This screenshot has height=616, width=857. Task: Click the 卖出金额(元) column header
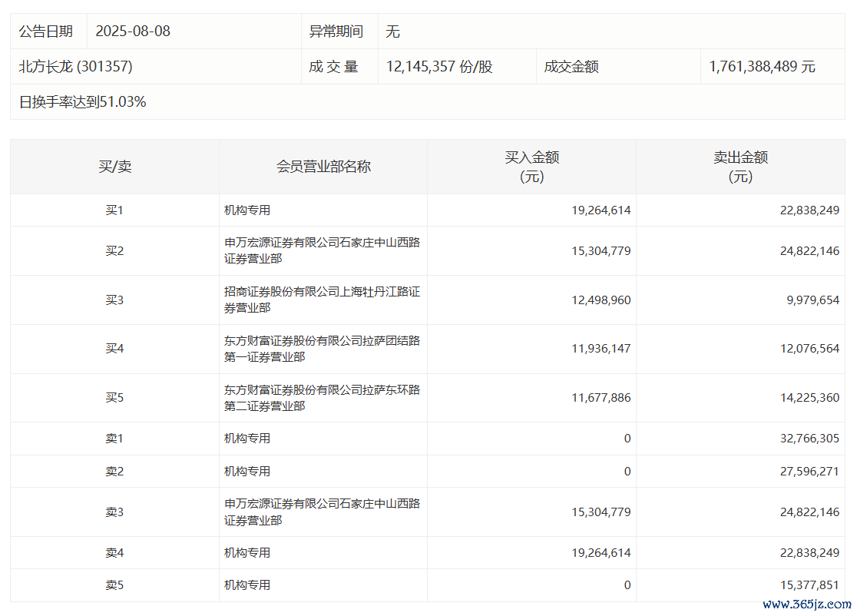click(x=740, y=167)
